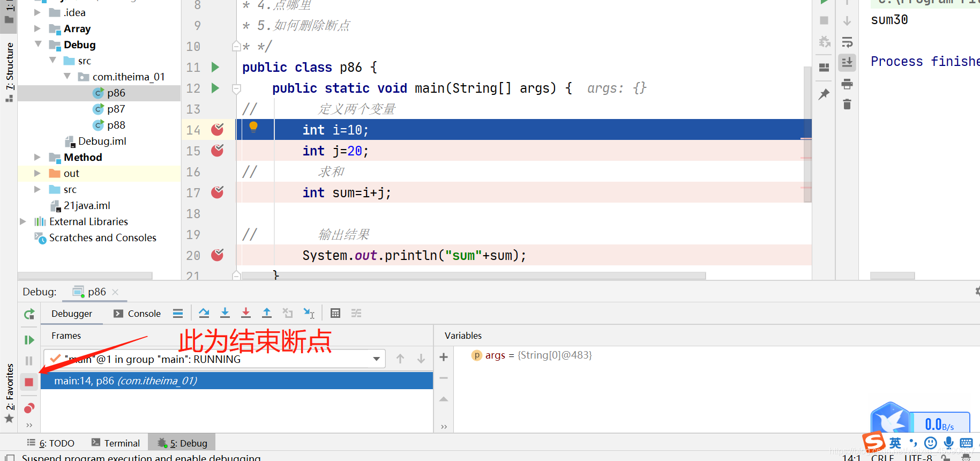Switch to the Console tab

pyautogui.click(x=137, y=314)
